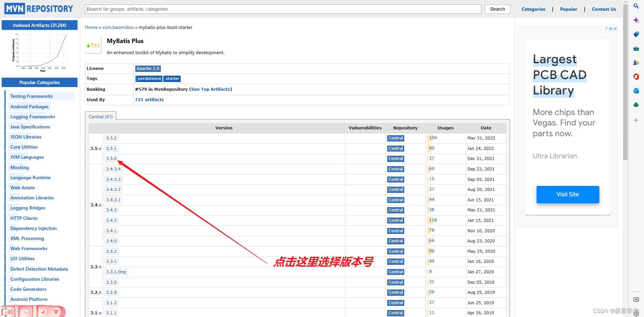The height and width of the screenshot is (317, 644).
Task: Open the com.baomidou breadcrumb link
Action: [x=118, y=27]
